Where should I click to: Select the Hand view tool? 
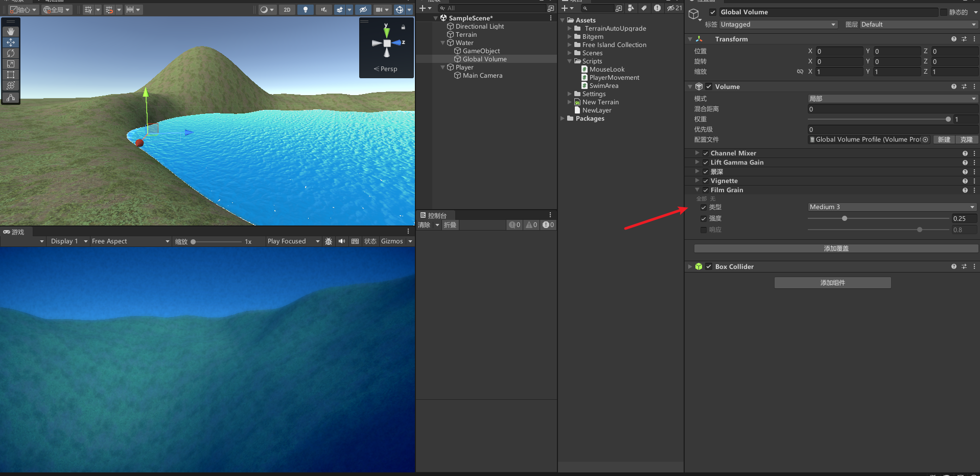click(x=11, y=32)
